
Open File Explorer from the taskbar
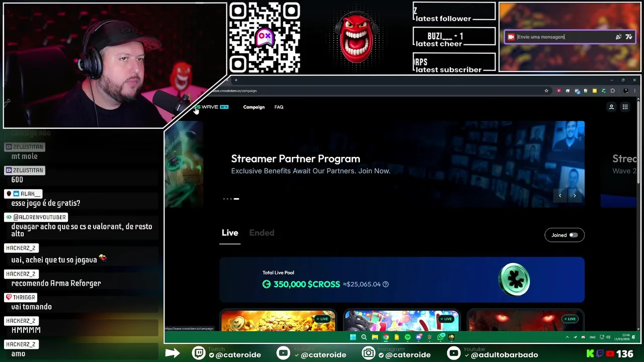pos(375,337)
